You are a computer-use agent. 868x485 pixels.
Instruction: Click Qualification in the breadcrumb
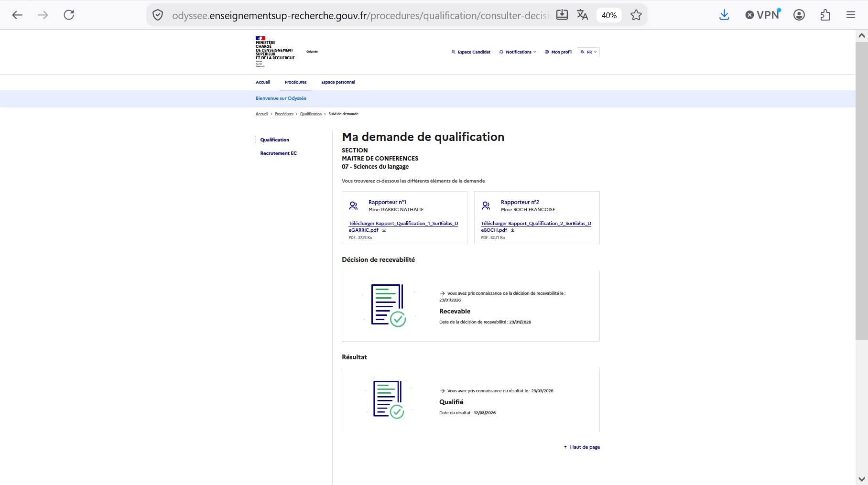point(311,114)
